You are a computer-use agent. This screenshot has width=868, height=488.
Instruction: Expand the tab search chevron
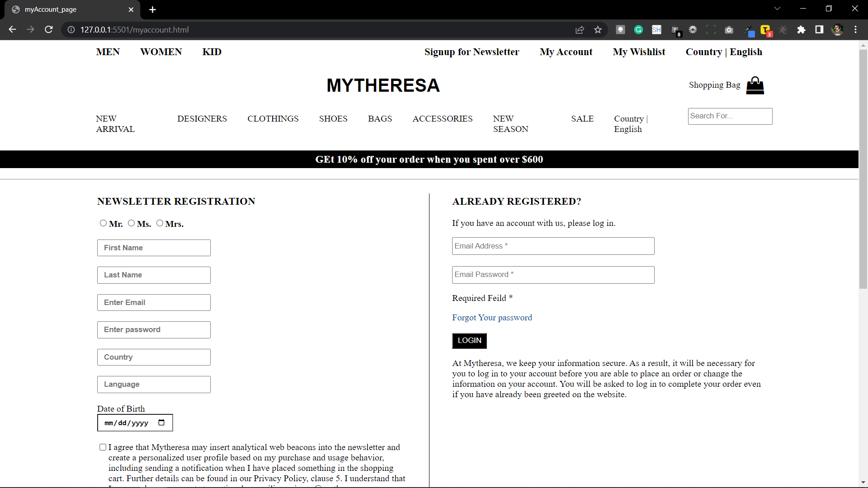tap(777, 9)
